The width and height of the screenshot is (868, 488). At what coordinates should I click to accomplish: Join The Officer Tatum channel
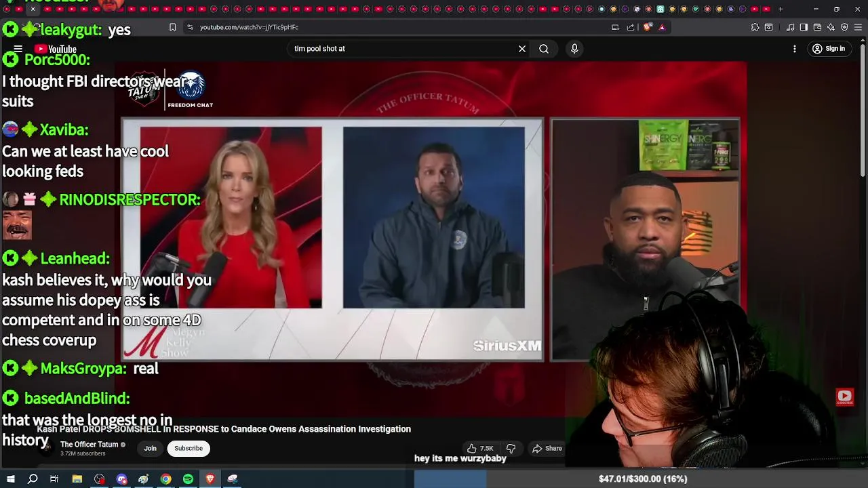150,448
